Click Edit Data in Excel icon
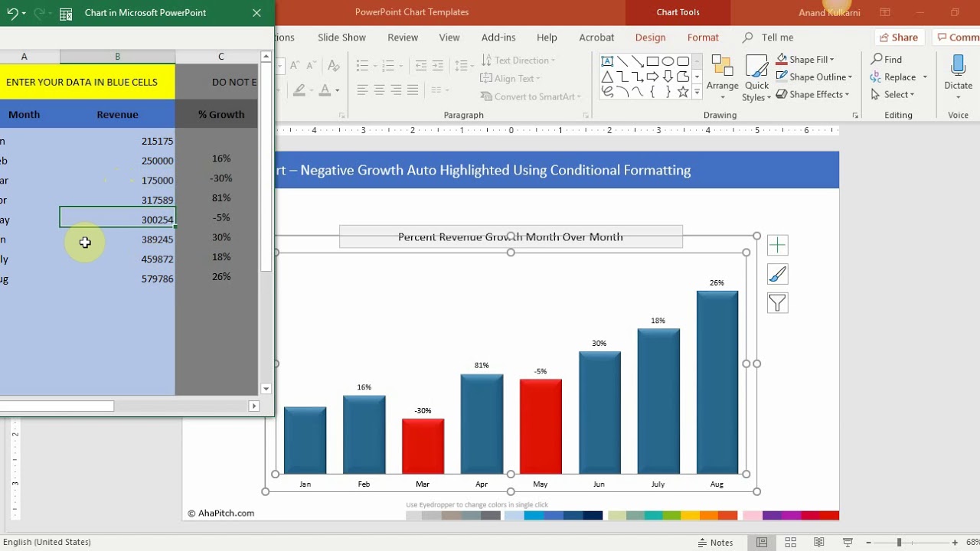This screenshot has height=551, width=980. click(x=66, y=13)
